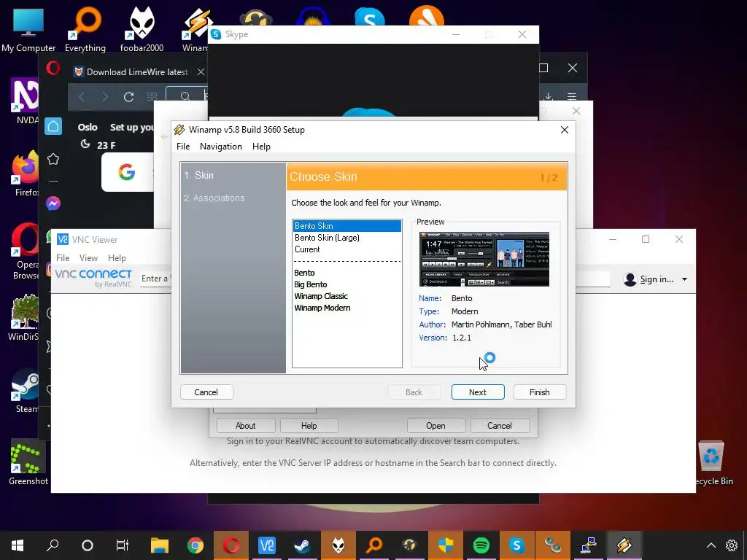The width and height of the screenshot is (747, 560).
Task: Go forward in Opera browser
Action: pyautogui.click(x=105, y=97)
